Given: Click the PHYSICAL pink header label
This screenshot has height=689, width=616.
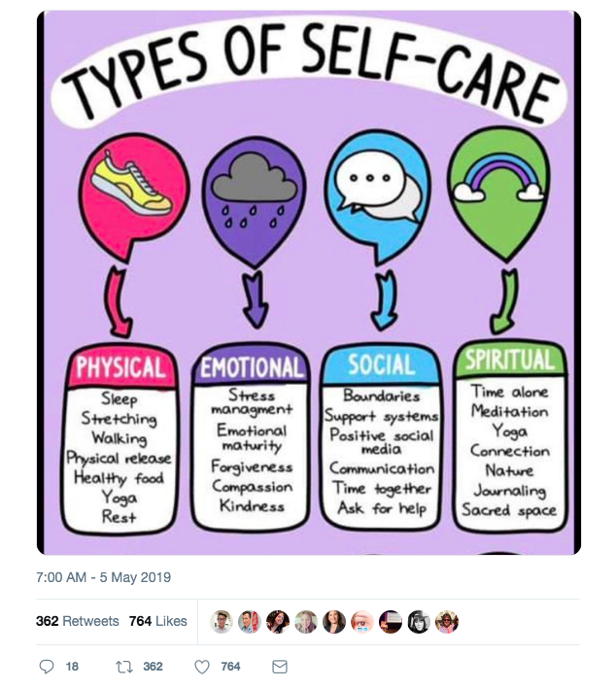Looking at the screenshot, I should click(121, 367).
